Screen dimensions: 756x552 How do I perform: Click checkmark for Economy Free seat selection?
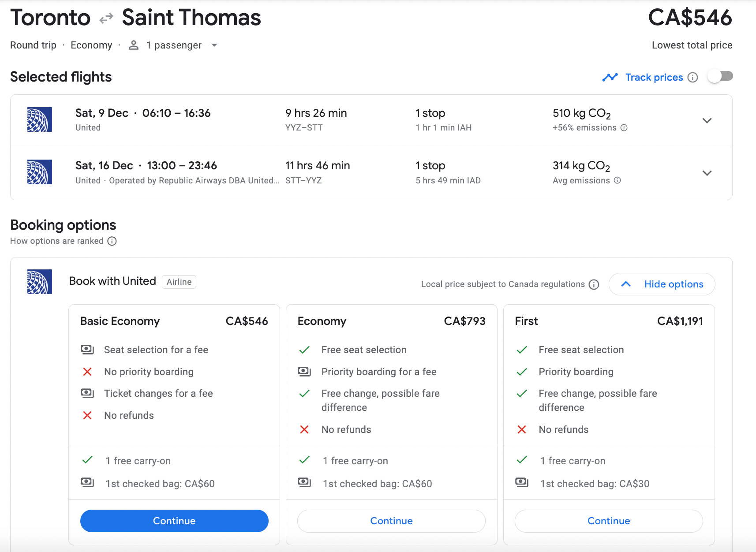(304, 350)
